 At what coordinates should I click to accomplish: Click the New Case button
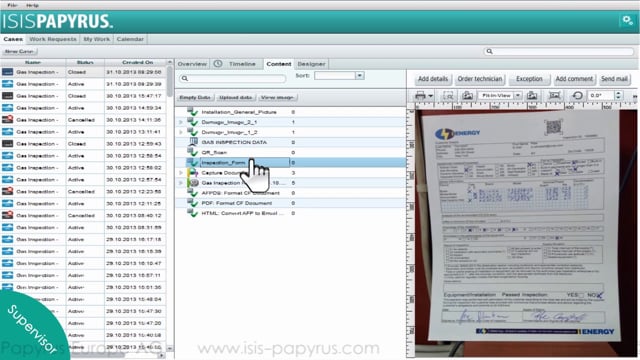[20, 51]
